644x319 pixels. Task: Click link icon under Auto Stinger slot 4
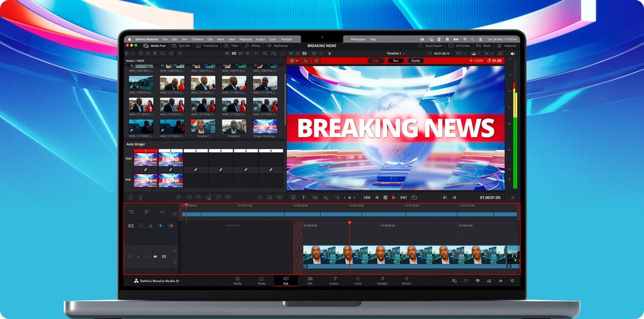pos(220,170)
